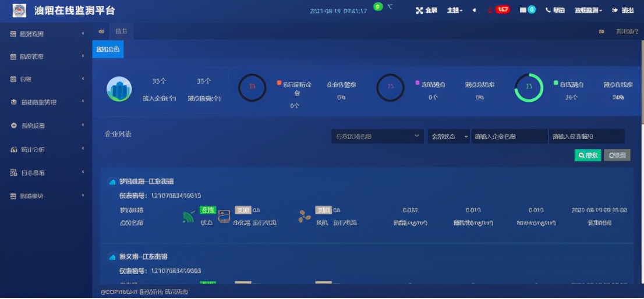Click the green progress ring gauge

[529, 87]
